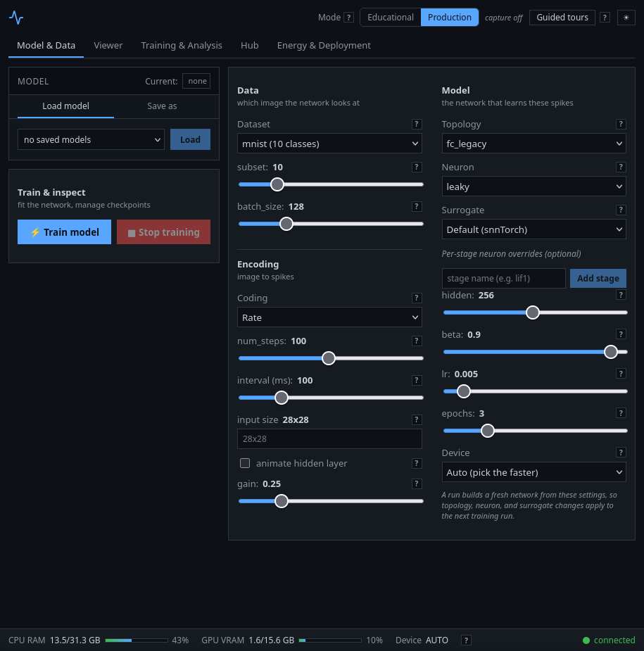Focus the stage name input field
The image size is (644, 651).
coord(504,278)
